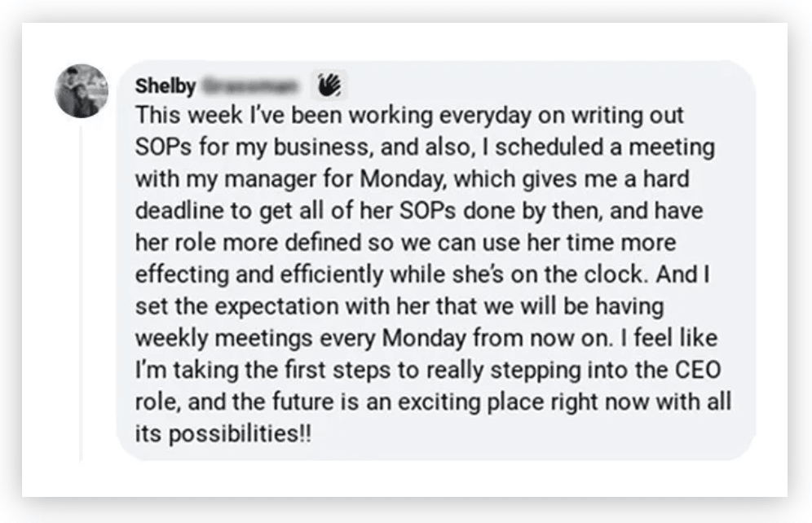Click the waving hand badge icon

coord(329,85)
